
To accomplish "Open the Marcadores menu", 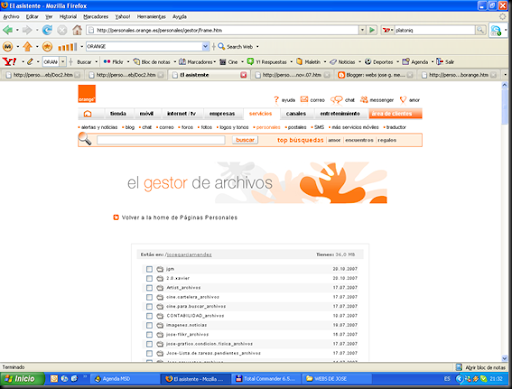I will [x=96, y=17].
